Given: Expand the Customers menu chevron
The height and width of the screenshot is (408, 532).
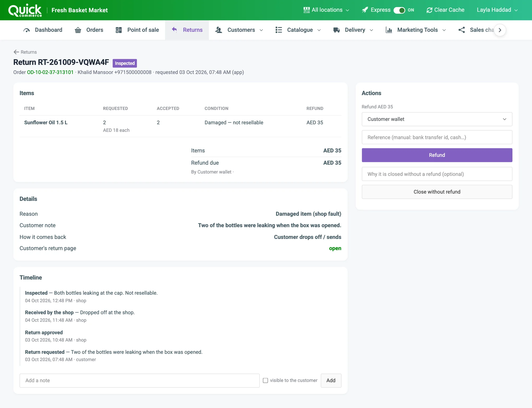Looking at the screenshot, I should (261, 30).
